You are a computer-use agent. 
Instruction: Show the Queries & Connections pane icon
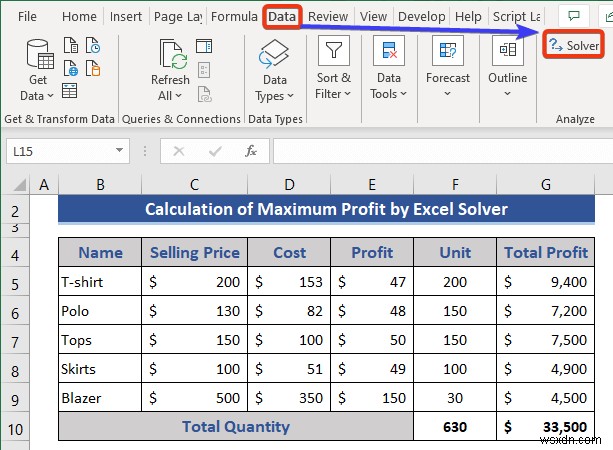click(204, 46)
